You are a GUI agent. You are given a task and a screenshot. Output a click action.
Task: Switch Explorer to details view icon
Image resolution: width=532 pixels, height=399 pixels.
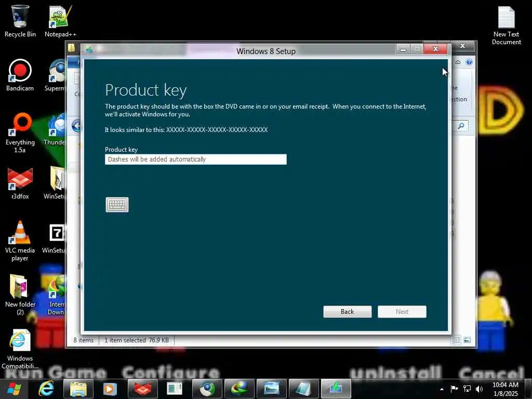[456, 340]
